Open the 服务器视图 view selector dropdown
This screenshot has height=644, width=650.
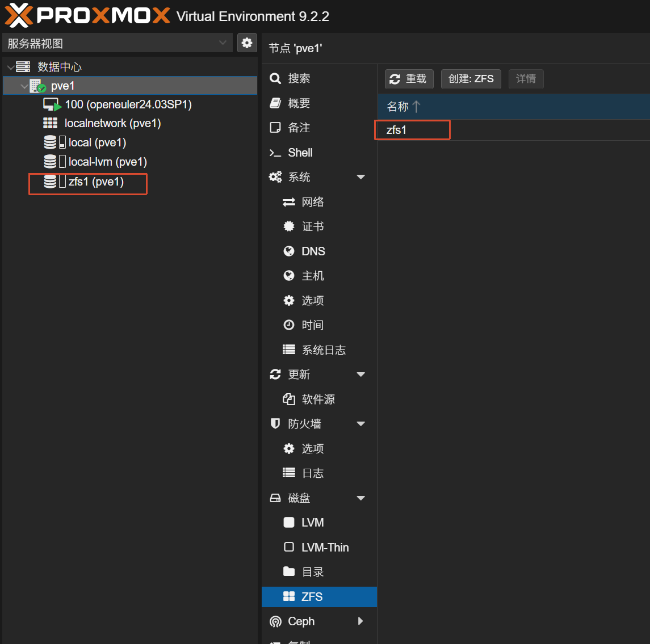pos(117,43)
